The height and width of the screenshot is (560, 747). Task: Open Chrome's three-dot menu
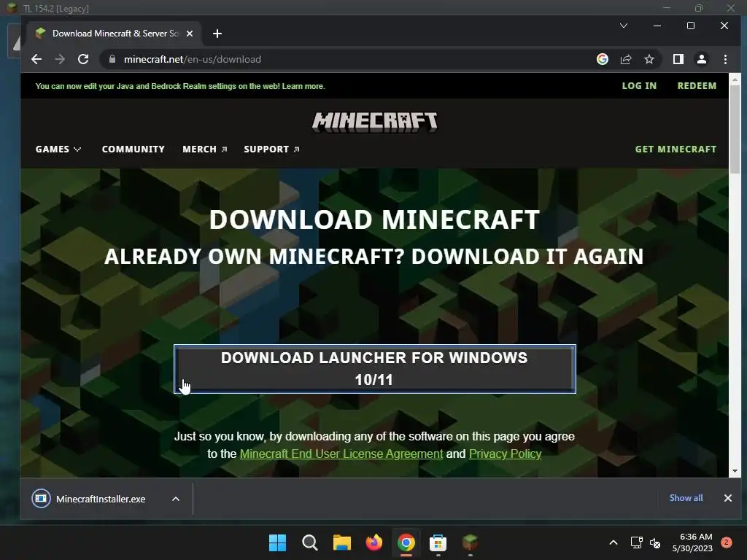click(725, 59)
